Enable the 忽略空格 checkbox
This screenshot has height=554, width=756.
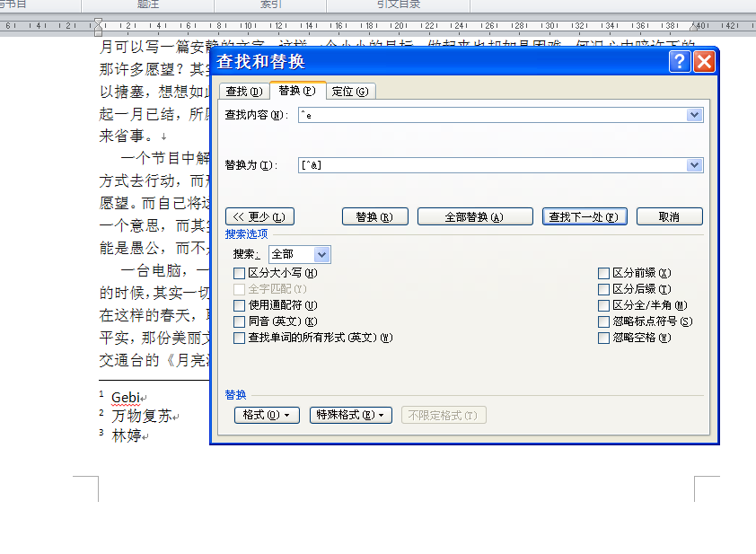pos(603,338)
